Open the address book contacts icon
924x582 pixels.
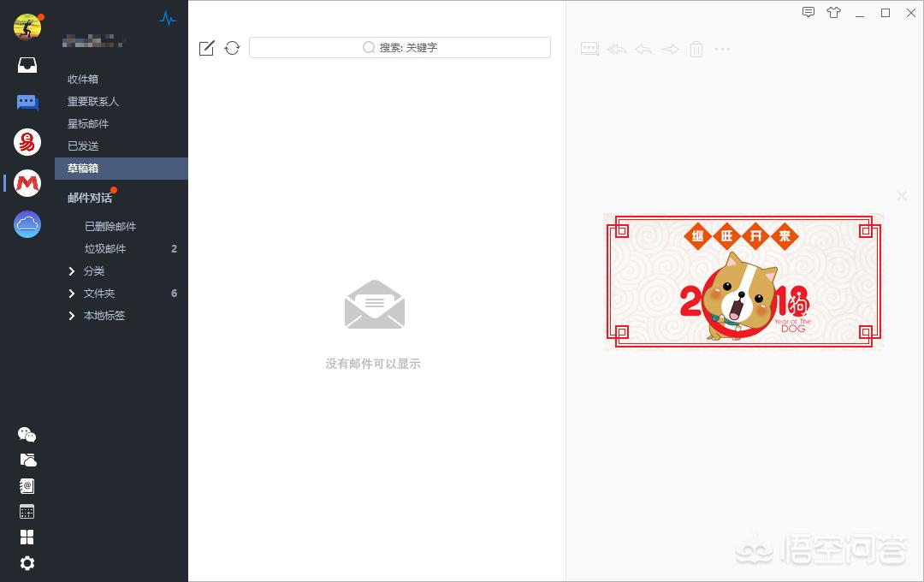(x=27, y=486)
